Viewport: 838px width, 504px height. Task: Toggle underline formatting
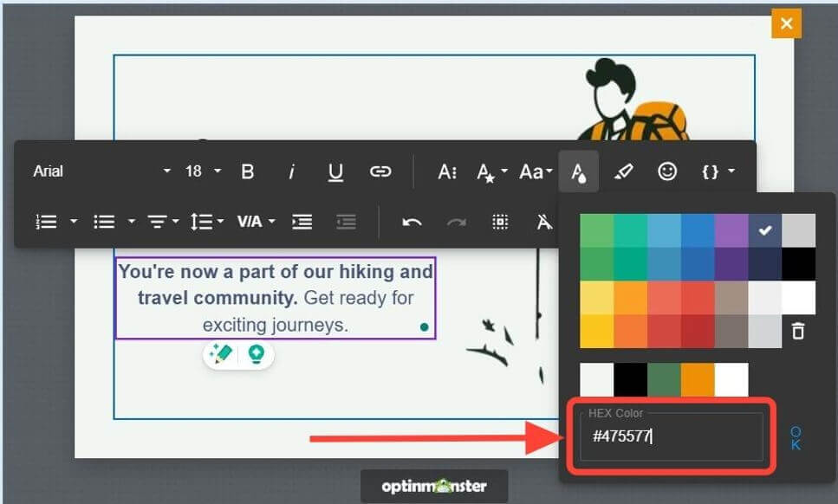coord(336,171)
